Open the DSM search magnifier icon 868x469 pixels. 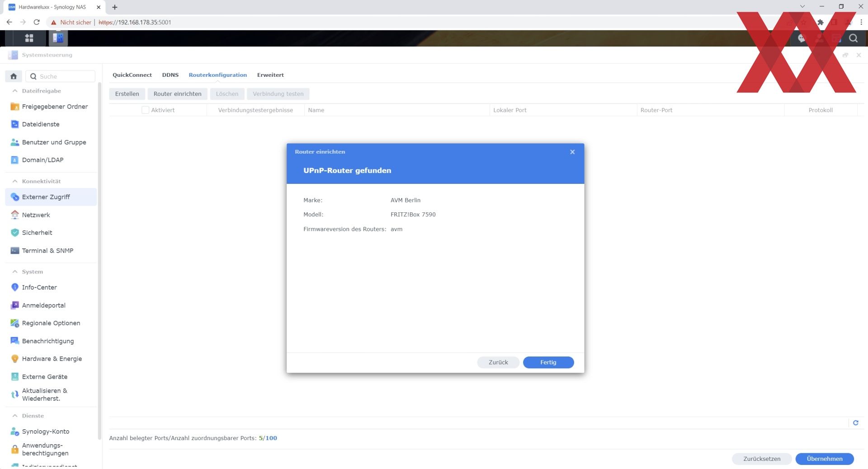[x=853, y=38]
